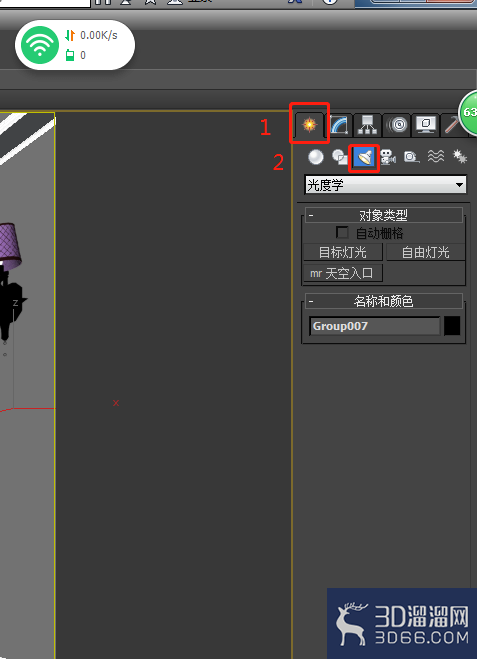Select the Cameras category icon
477x659 pixels.
coord(388,157)
